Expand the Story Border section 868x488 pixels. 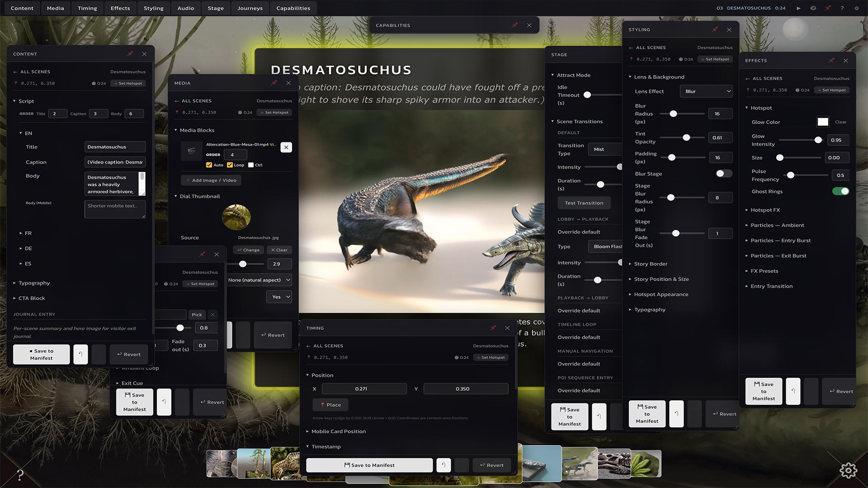(x=651, y=264)
